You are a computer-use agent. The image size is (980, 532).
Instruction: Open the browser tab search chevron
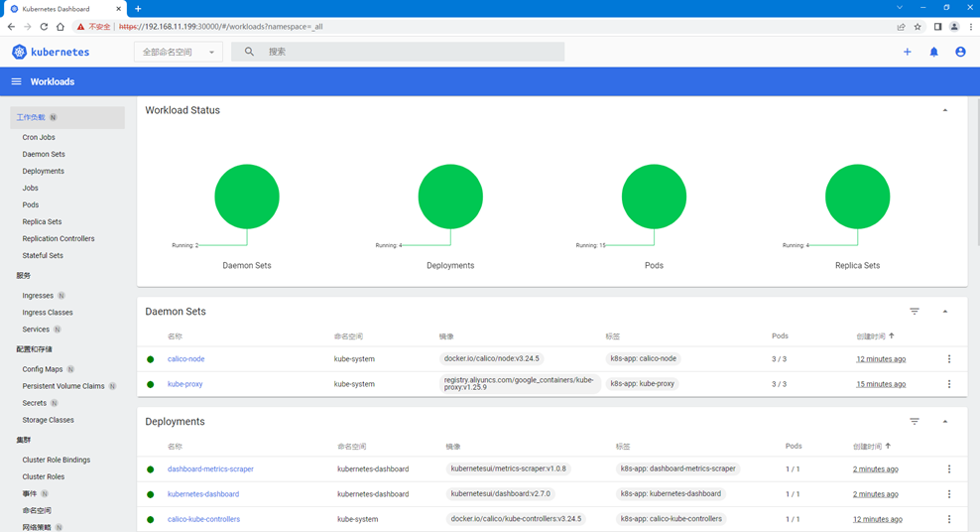(900, 8)
